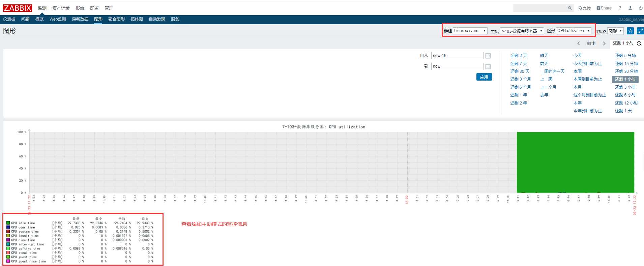Click next time period arrow
The width and height of the screenshot is (644, 266).
click(604, 43)
